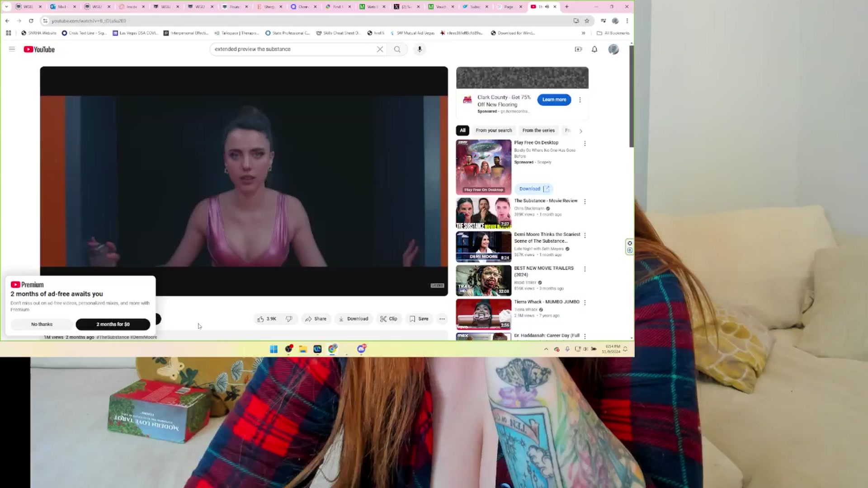Share the video using Share button
Viewport: 868px width, 488px height.
click(316, 319)
